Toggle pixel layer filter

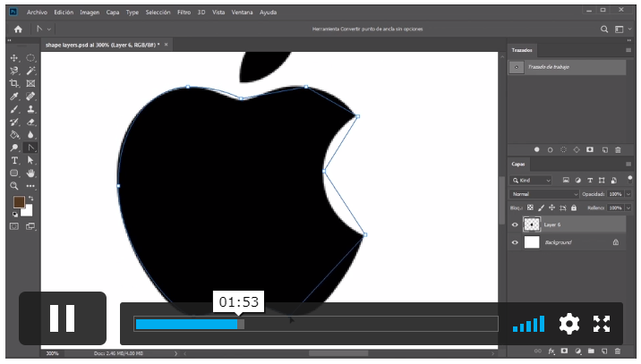tap(566, 180)
